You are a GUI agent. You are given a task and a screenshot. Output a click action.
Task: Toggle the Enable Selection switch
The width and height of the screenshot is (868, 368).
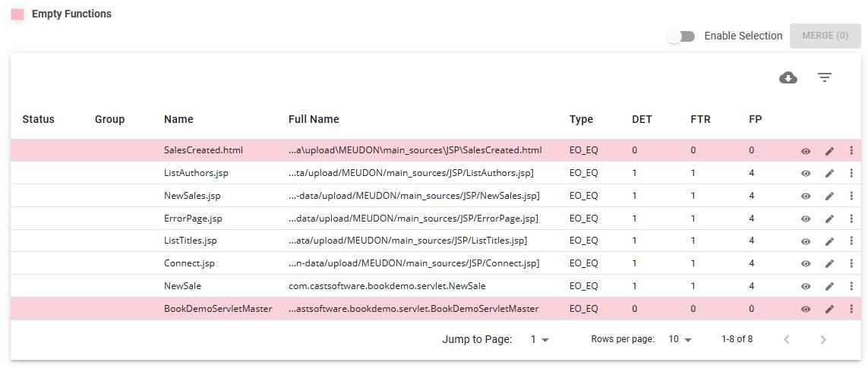680,36
